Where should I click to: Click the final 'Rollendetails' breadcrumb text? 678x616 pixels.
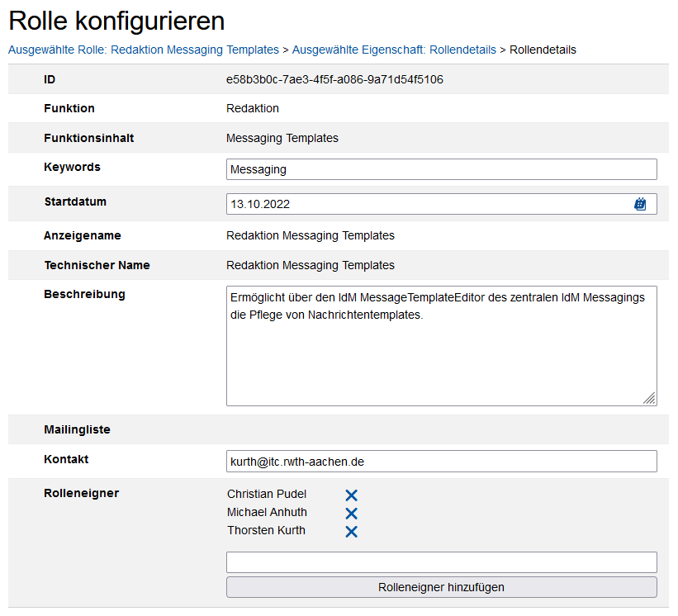point(543,50)
